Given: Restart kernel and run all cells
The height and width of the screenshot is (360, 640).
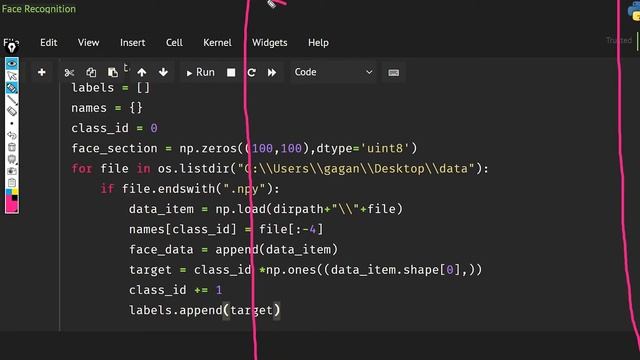Looking at the screenshot, I should point(272,72).
